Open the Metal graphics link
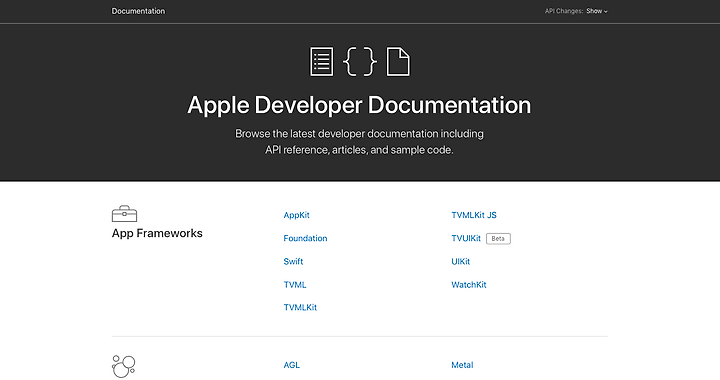 (x=462, y=365)
